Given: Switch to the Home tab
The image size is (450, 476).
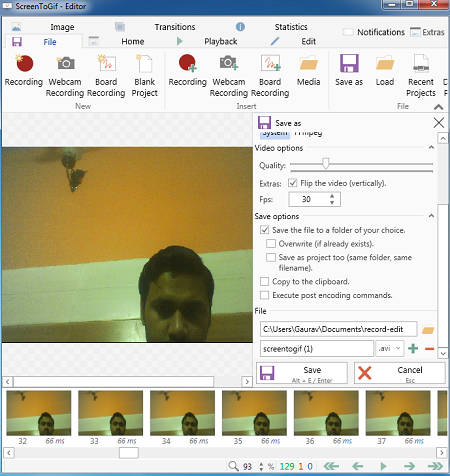Looking at the screenshot, I should (x=133, y=41).
